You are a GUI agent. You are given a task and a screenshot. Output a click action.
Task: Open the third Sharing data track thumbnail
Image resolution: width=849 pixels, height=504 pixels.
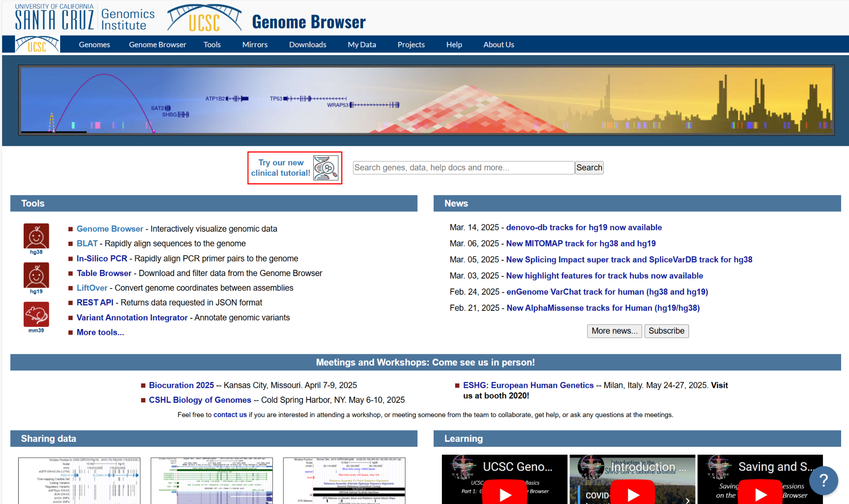[344, 481]
